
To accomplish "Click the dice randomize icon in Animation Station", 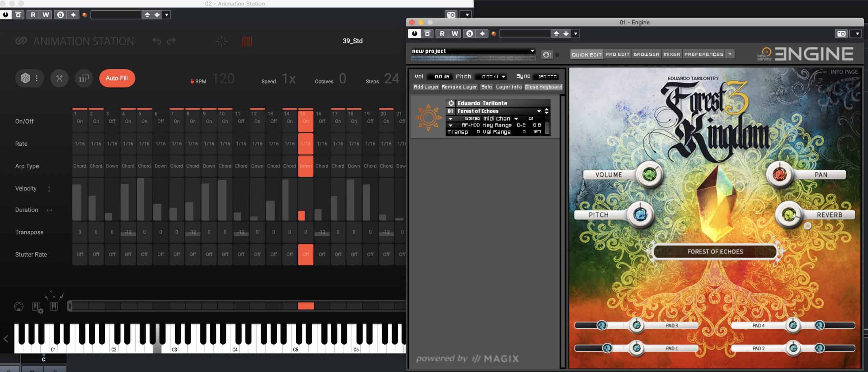I will pos(25,78).
